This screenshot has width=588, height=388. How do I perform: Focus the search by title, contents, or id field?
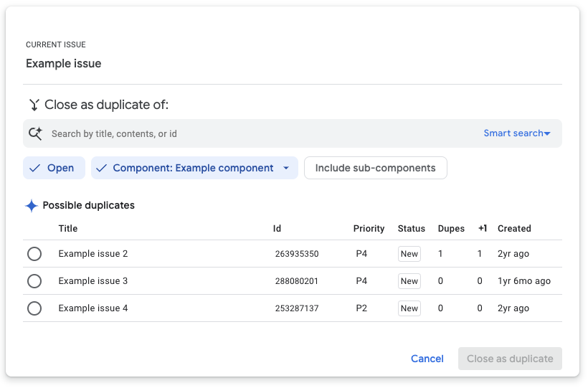(258, 133)
